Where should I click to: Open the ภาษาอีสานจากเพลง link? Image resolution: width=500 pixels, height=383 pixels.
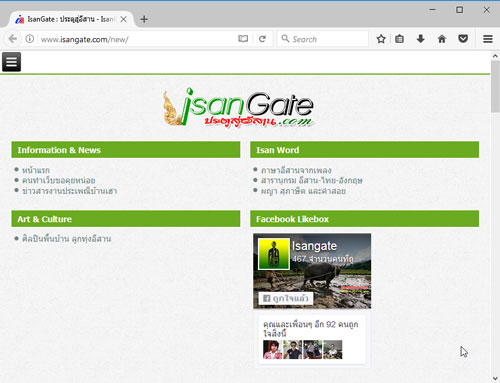point(296,170)
